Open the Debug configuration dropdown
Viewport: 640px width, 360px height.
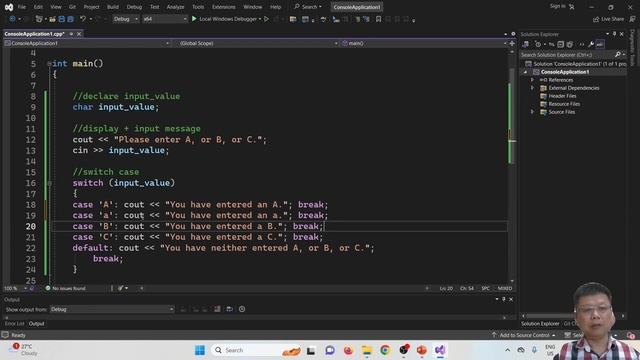click(x=125, y=19)
